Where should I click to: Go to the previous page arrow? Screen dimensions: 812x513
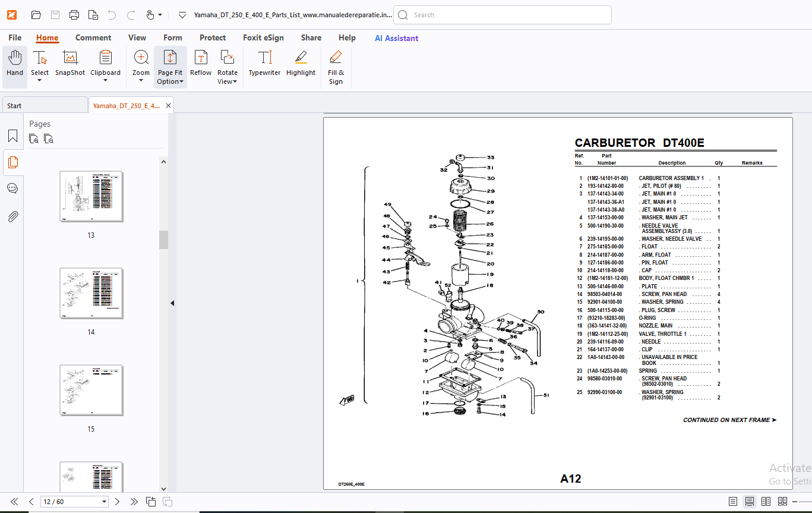click(x=31, y=502)
